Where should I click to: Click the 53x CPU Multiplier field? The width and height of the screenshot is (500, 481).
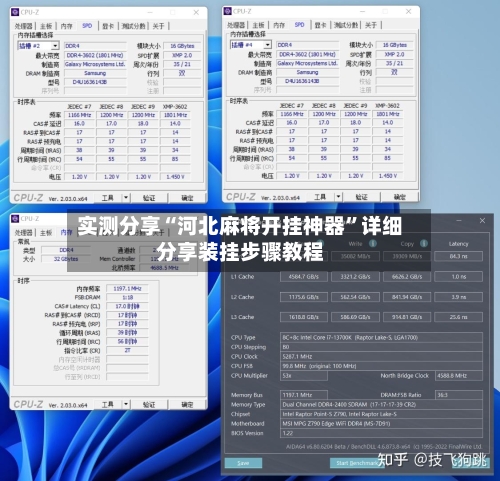tap(304, 376)
